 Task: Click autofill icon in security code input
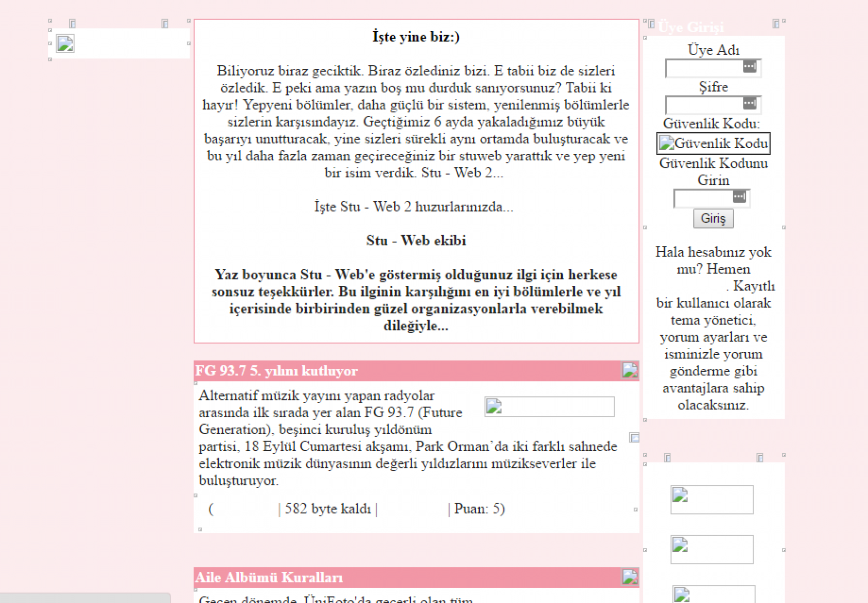pos(739,196)
